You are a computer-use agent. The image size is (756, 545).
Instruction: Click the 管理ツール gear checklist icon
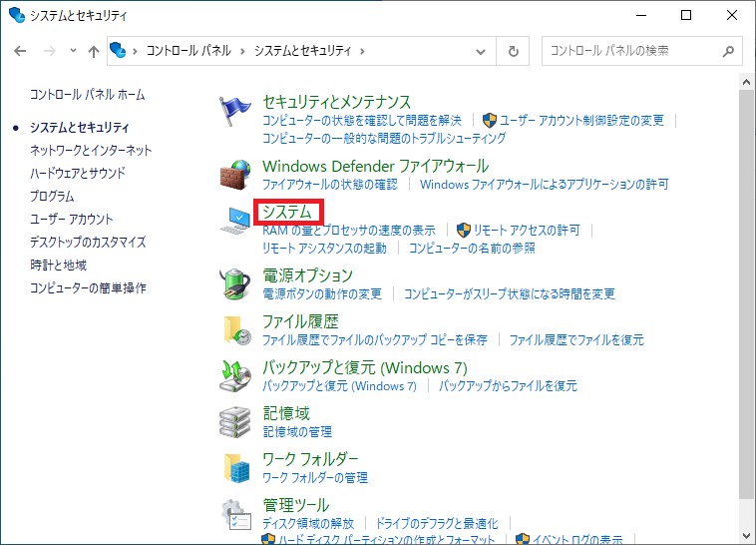click(236, 515)
